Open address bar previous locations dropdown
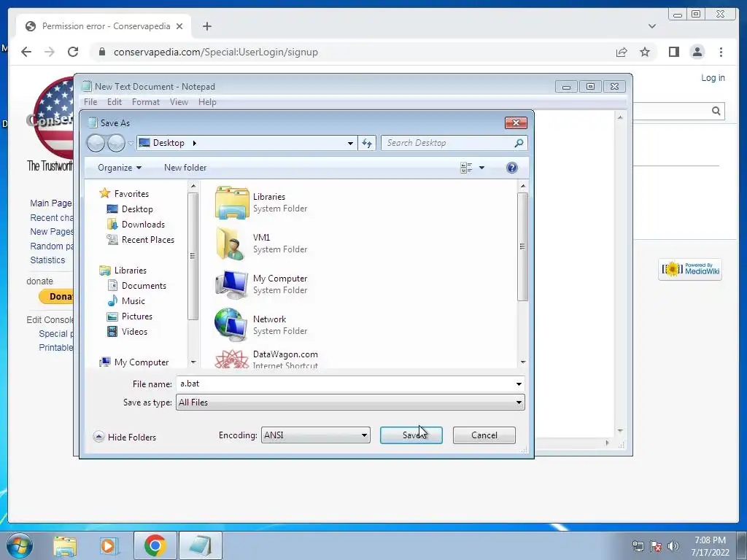 (350, 143)
